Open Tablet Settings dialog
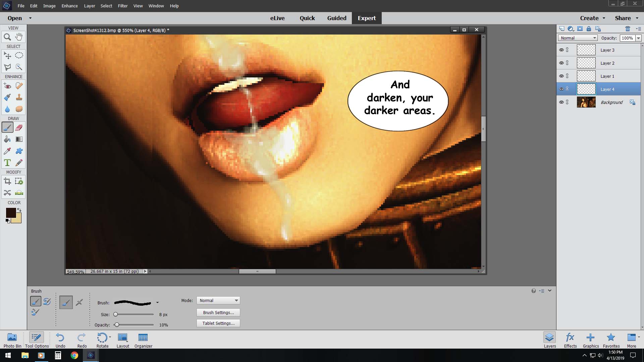This screenshot has width=644, height=362. tap(218, 323)
